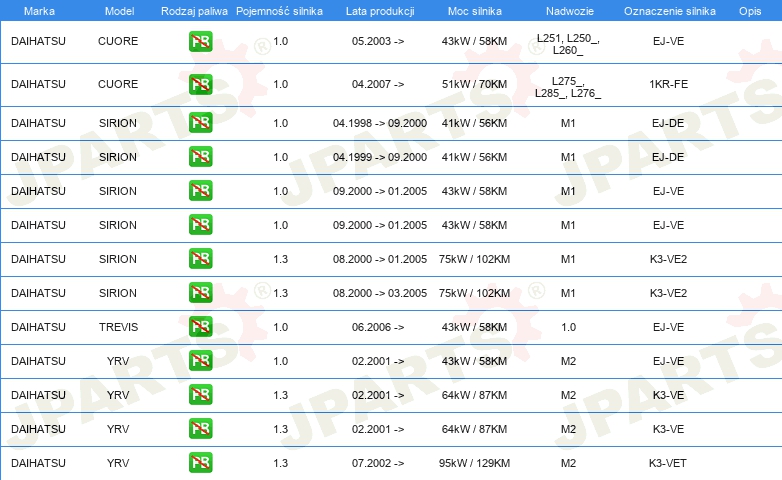Click the Rodzaj paliwa column header
The width and height of the screenshot is (782, 480).
[x=194, y=11]
